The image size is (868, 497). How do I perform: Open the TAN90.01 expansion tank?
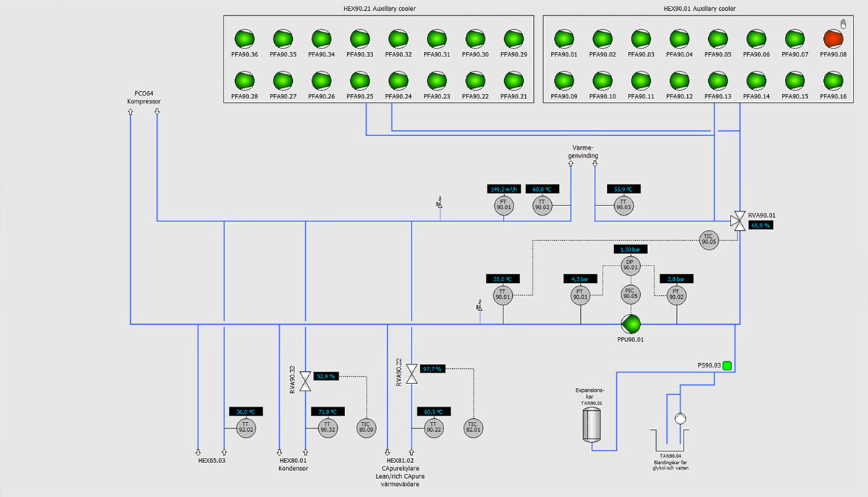pos(592,425)
